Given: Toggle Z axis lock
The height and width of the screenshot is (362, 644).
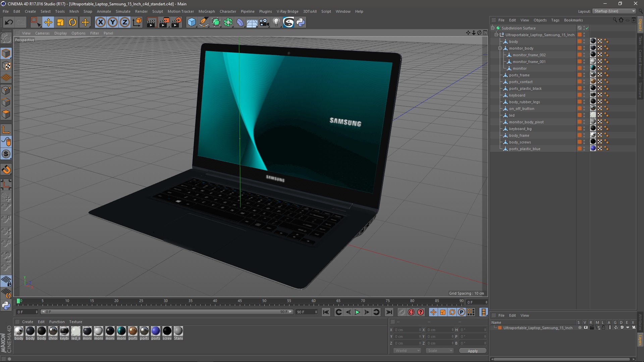Looking at the screenshot, I should [125, 22].
